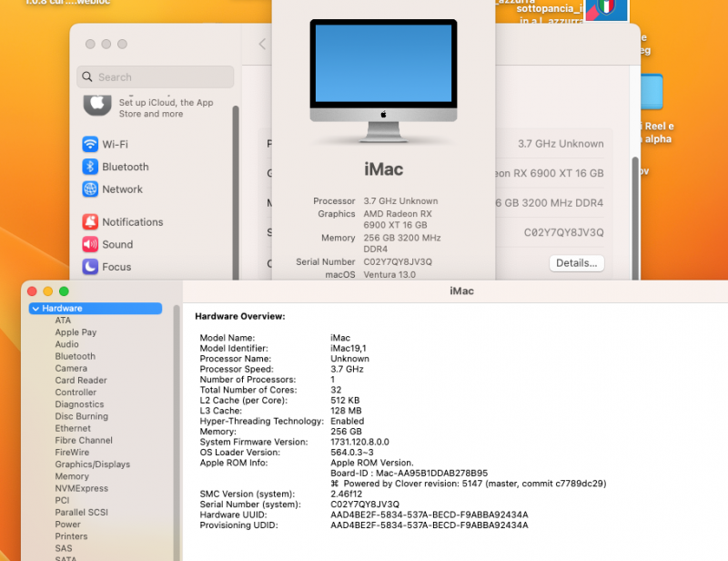Open the Notifications bell icon
728x561 pixels.
click(90, 221)
